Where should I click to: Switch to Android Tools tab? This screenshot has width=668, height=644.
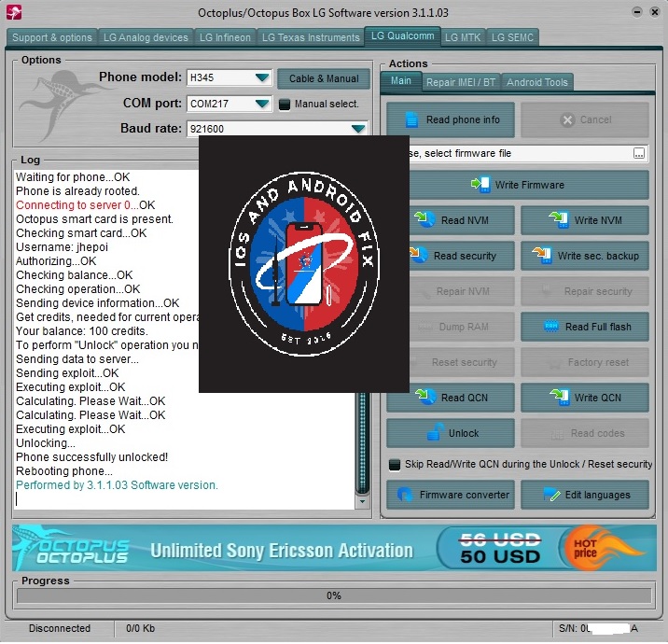point(537,82)
